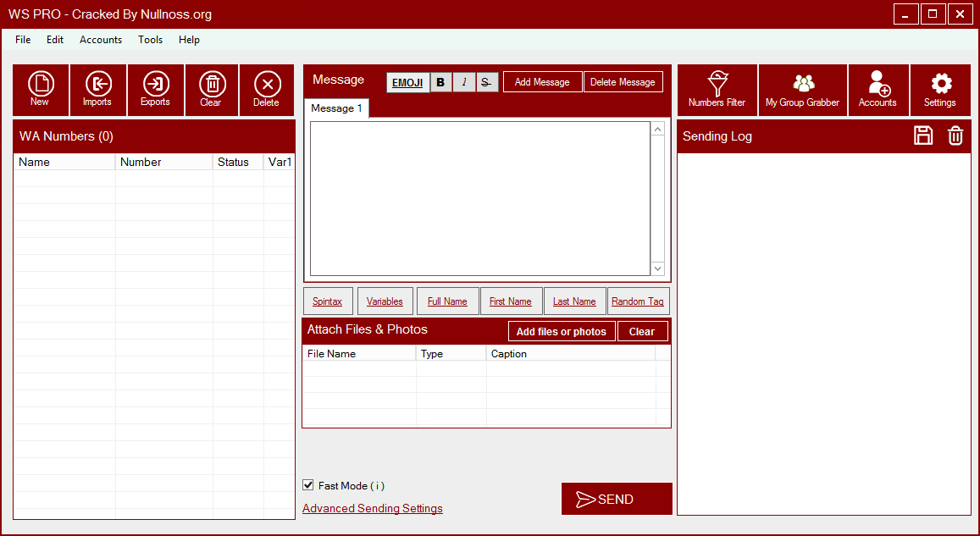Open the Edit menu
980x536 pixels.
(x=55, y=39)
